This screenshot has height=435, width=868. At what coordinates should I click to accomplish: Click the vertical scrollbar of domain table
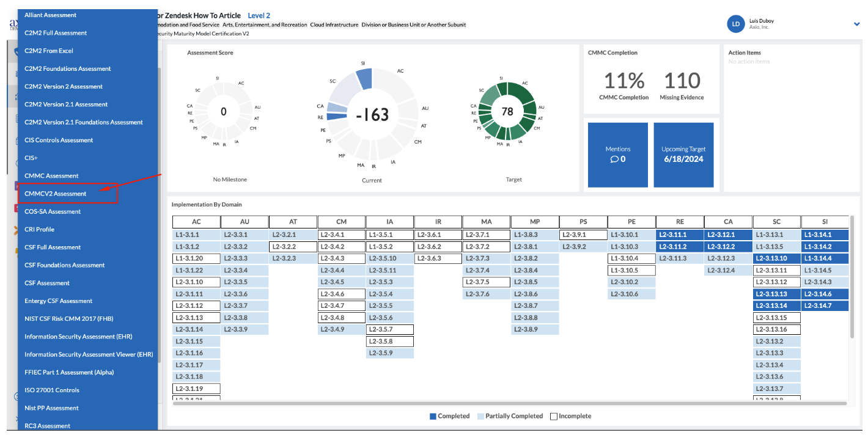(852, 276)
